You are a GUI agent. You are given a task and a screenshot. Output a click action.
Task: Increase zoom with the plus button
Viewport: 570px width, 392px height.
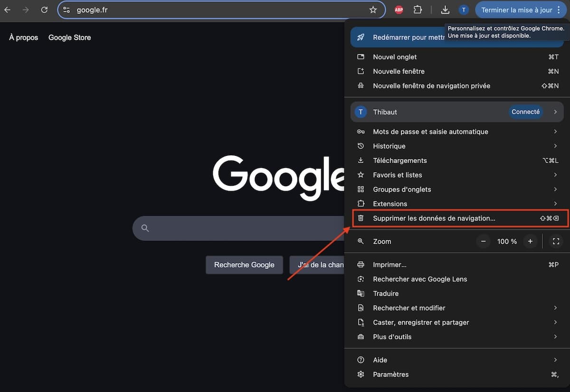[530, 241]
